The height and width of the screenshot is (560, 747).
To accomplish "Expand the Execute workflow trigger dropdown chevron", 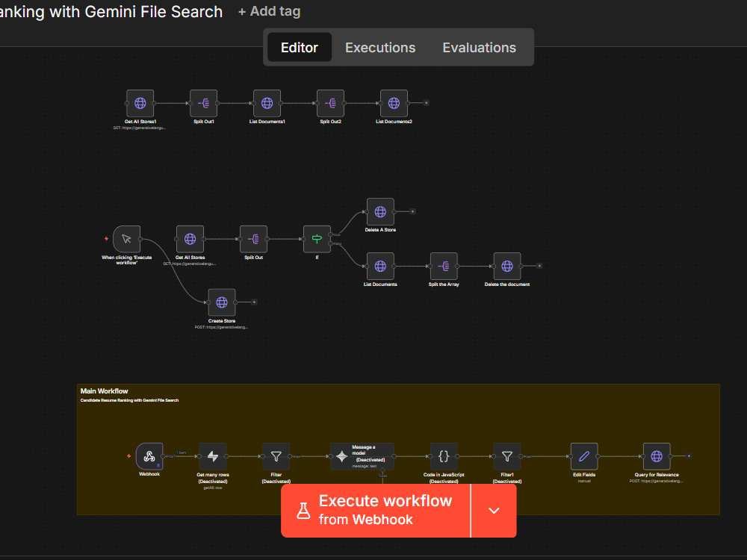I will coord(494,511).
